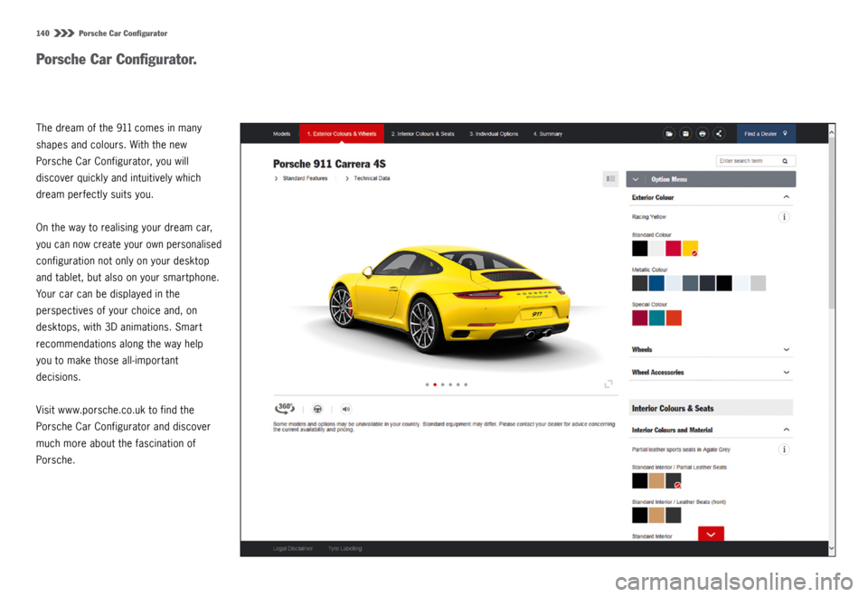This screenshot has height=597, width=868.
Task: Click the share icon in top bar
Action: pos(719,134)
